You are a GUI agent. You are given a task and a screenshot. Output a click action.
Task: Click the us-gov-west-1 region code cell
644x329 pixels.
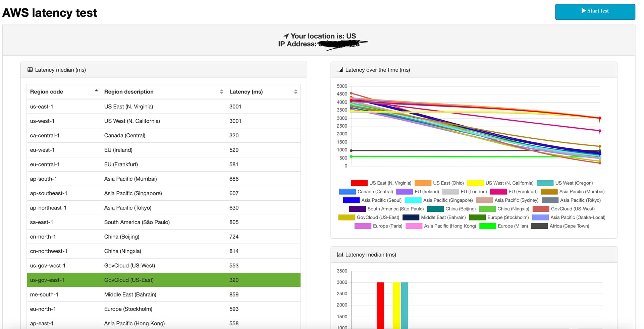tap(64, 265)
